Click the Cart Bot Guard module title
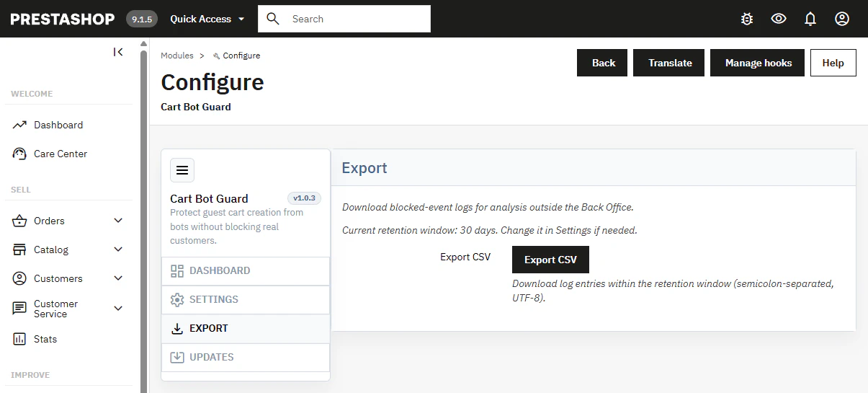This screenshot has height=393, width=868. coord(209,198)
